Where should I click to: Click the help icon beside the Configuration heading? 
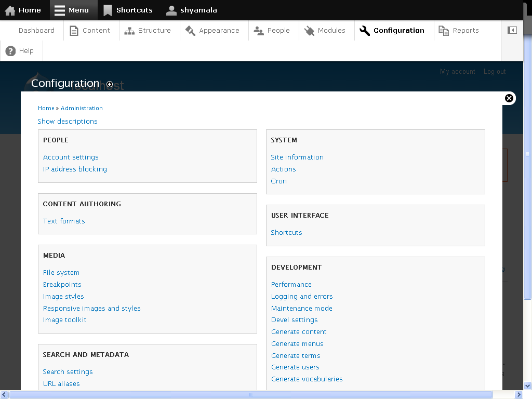[109, 84]
